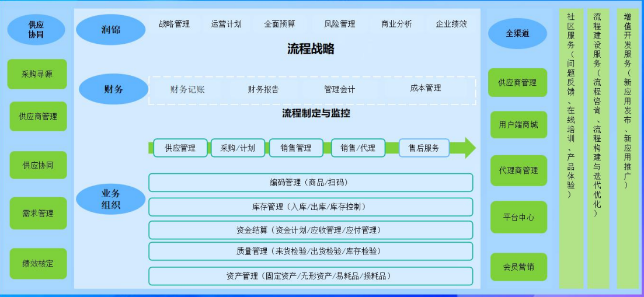This screenshot has height=297, width=644.
Task: Select the 业务组织 oval
Action: [111, 199]
